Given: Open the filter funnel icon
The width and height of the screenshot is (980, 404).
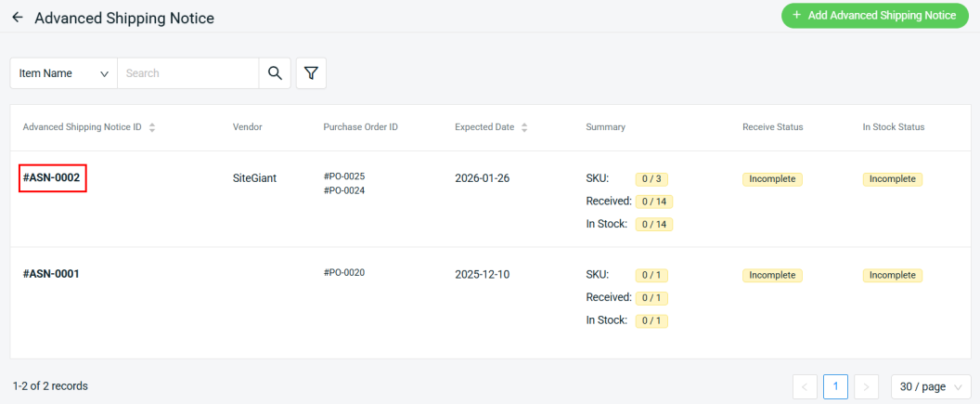Looking at the screenshot, I should pyautogui.click(x=311, y=73).
